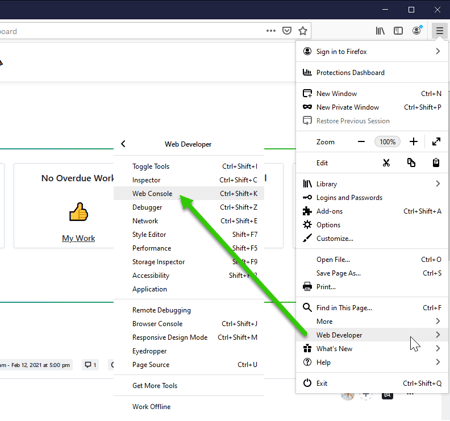450x421 pixels.
Task: Open the Network tool
Action: tap(189, 221)
